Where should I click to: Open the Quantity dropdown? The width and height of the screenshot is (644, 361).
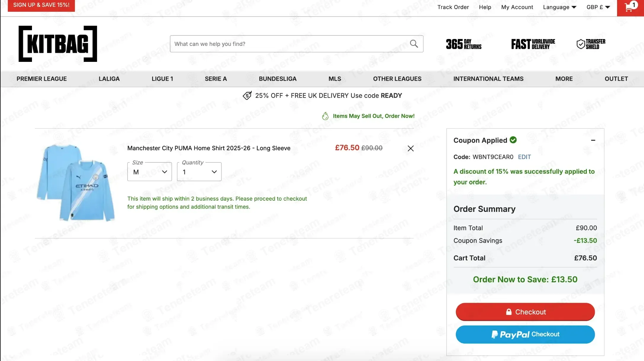[x=199, y=172]
